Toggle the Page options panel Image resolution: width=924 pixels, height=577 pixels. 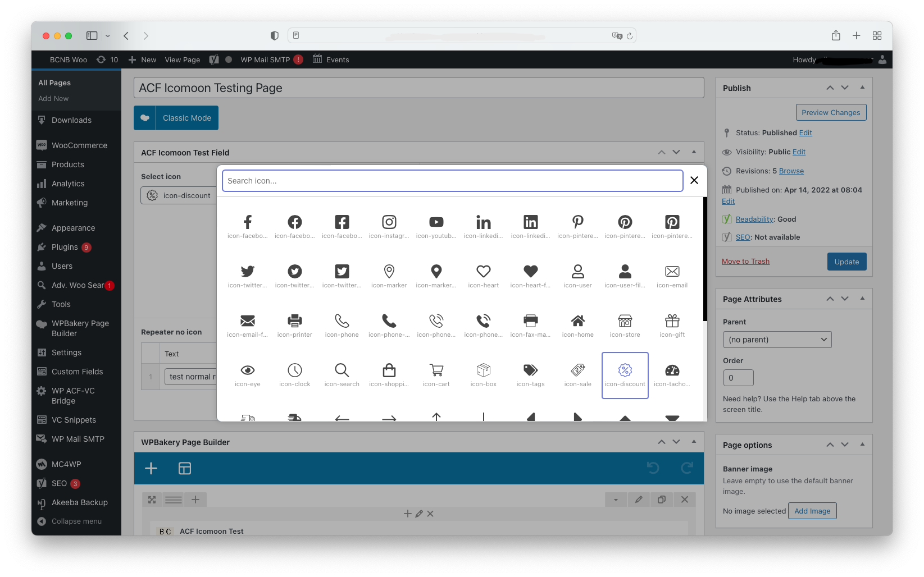click(x=862, y=445)
